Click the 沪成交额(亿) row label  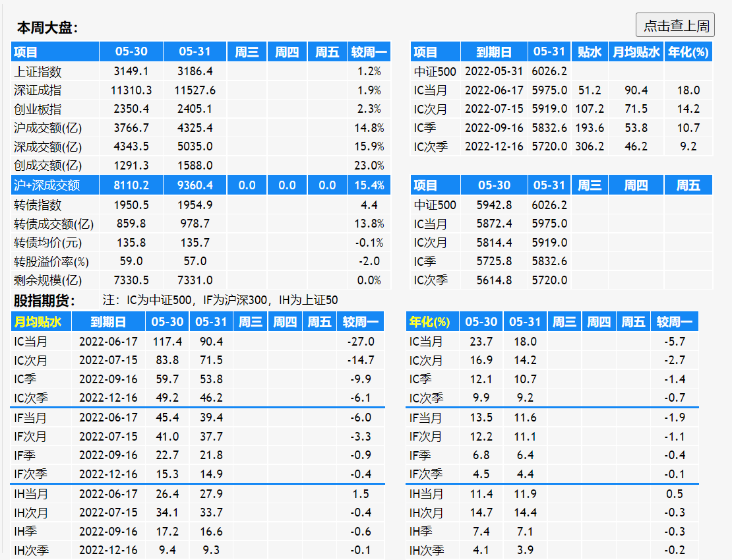(47, 128)
